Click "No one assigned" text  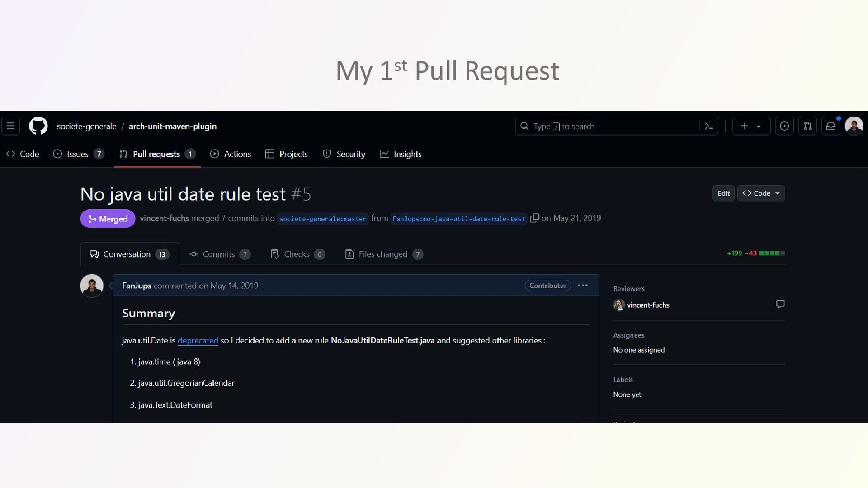(x=638, y=350)
